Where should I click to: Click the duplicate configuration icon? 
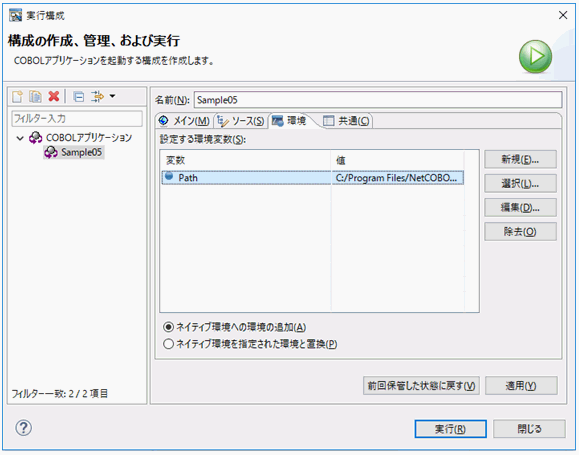[x=36, y=96]
